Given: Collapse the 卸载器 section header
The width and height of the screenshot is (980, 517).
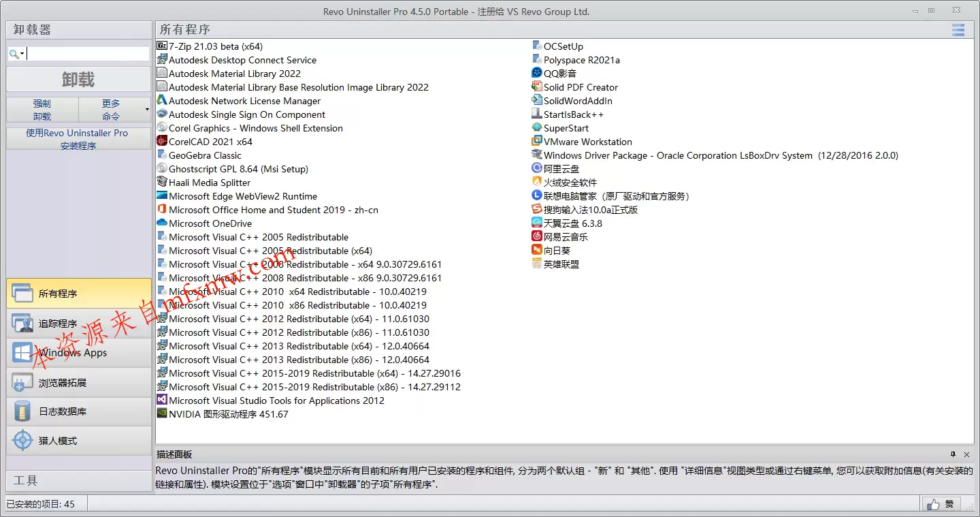Looking at the screenshot, I should point(79,29).
